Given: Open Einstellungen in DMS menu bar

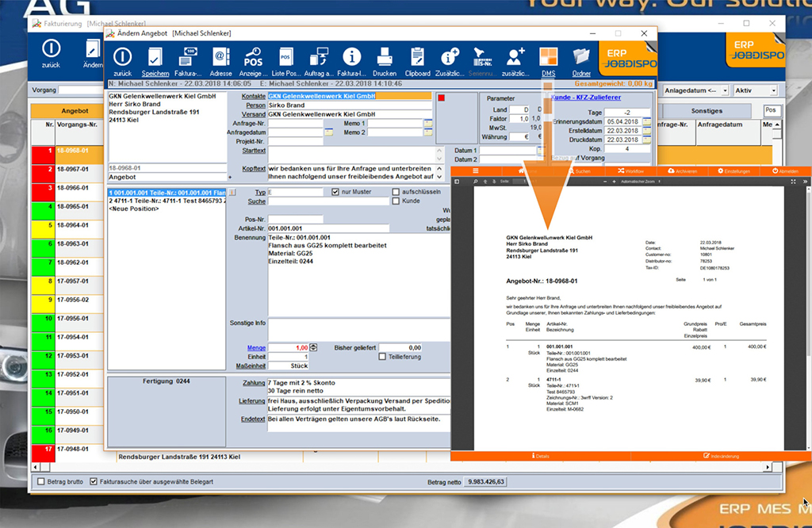Looking at the screenshot, I should coord(733,170).
